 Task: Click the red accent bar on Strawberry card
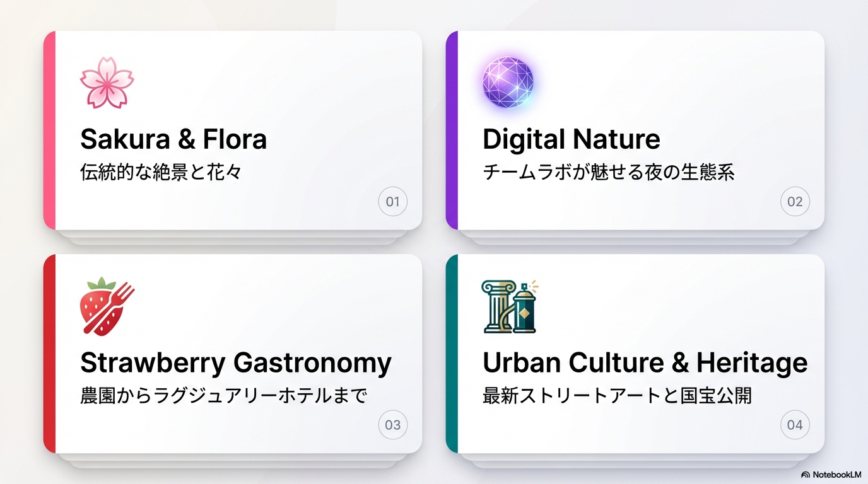[x=50, y=354]
